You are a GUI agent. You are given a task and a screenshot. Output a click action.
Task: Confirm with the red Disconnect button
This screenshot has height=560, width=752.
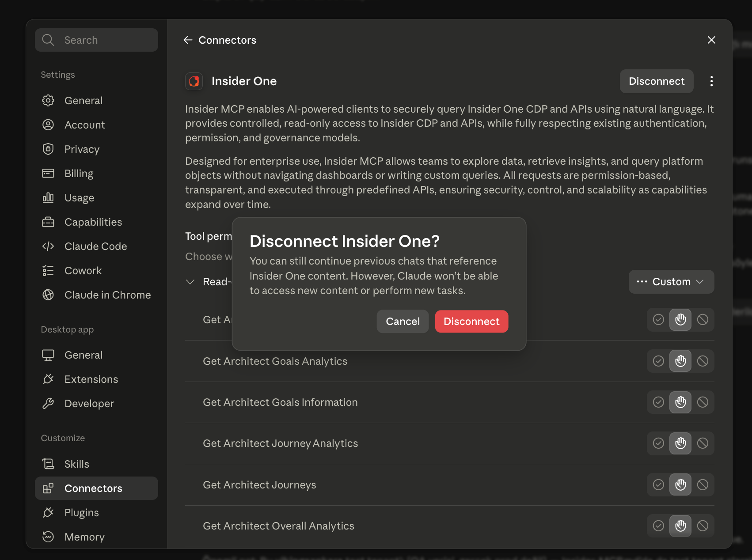471,322
